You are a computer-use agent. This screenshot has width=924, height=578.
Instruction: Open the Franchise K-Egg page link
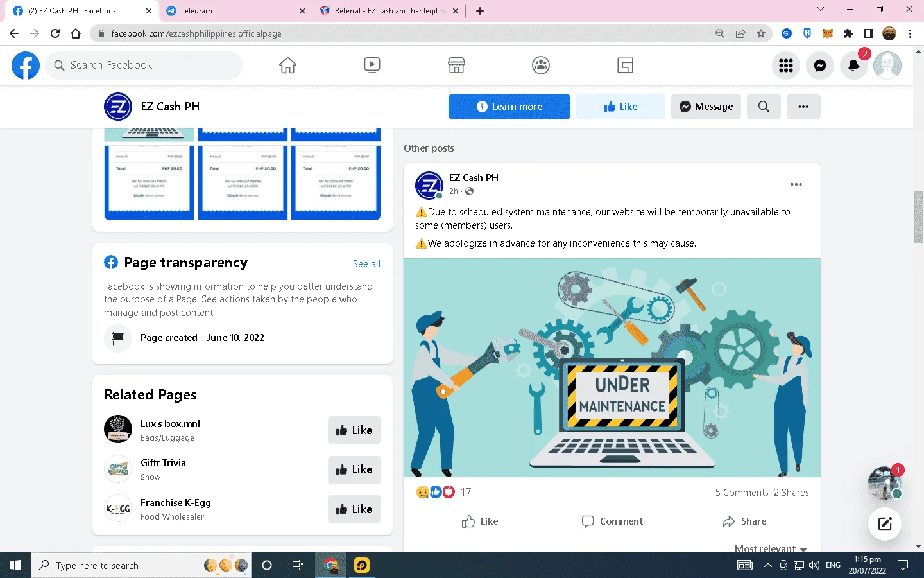point(175,503)
